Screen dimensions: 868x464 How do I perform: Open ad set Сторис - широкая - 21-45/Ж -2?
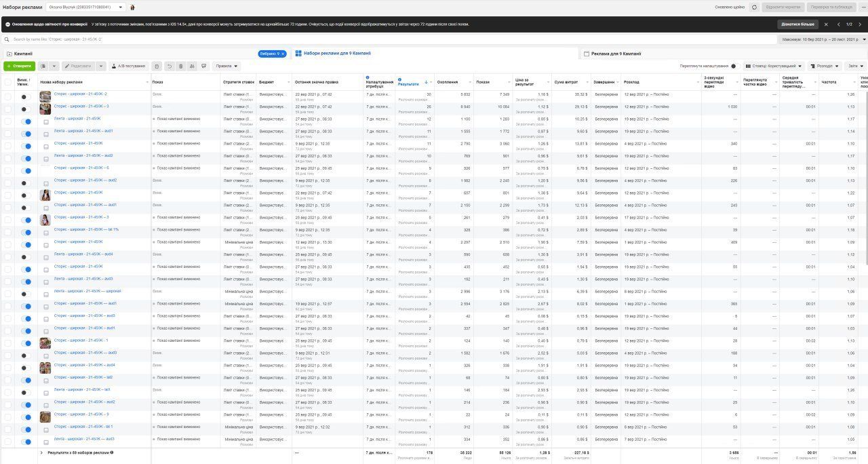(x=81, y=94)
